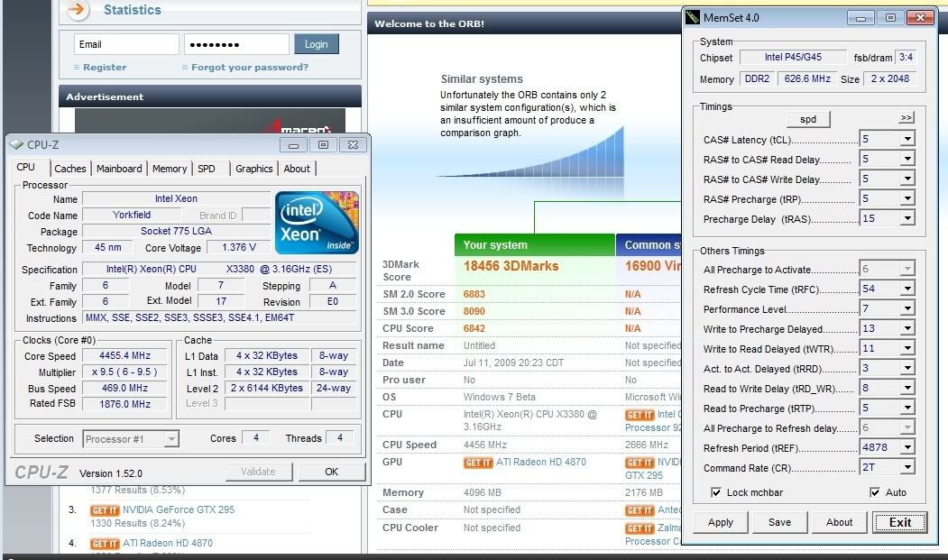Viewport: 948px width, 560px height.
Task: Click the spd button in MemSet
Action: (x=808, y=119)
